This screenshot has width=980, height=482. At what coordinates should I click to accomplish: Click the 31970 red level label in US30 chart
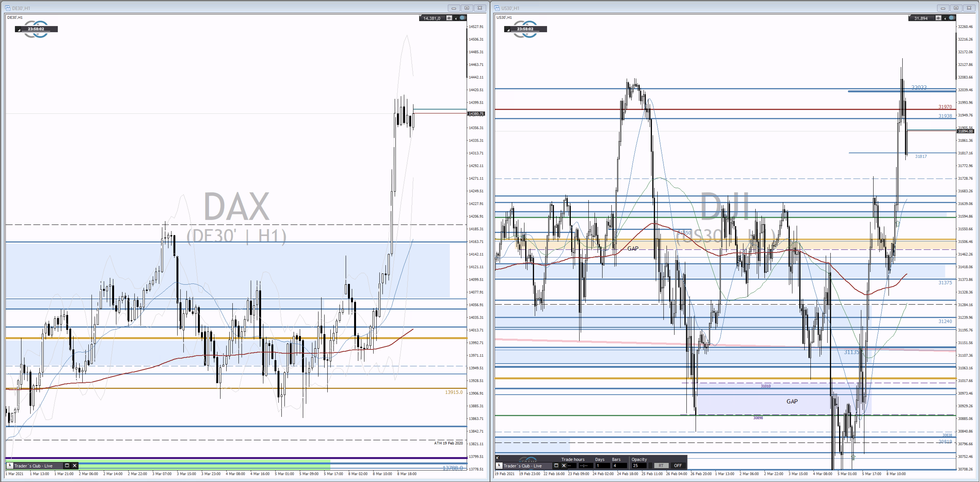pyautogui.click(x=945, y=107)
